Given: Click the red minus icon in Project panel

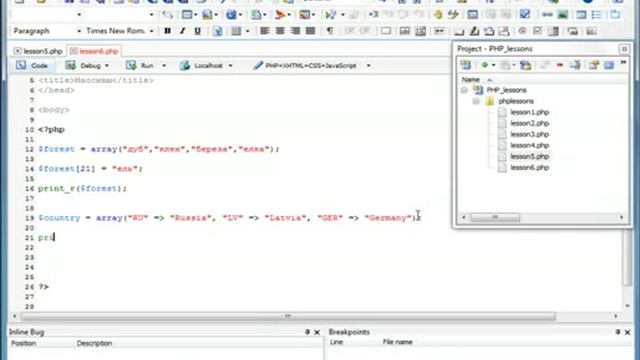Looking at the screenshot, I should click(560, 65).
